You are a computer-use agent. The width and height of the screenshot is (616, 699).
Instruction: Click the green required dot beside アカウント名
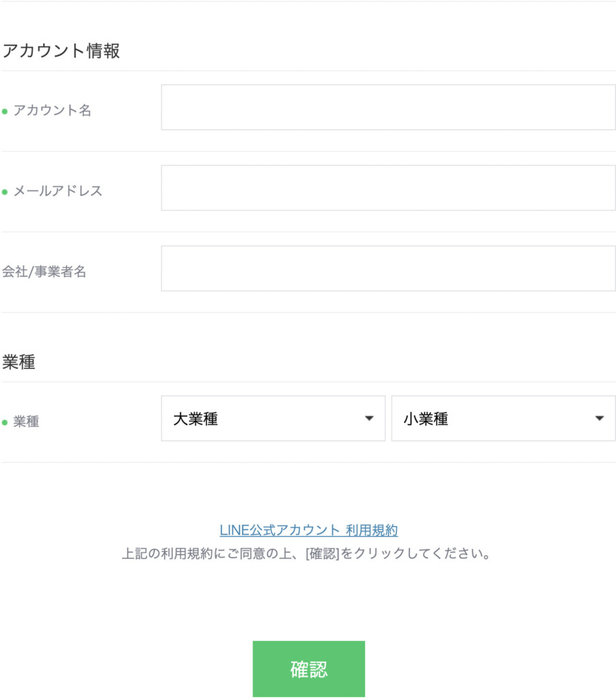5,112
